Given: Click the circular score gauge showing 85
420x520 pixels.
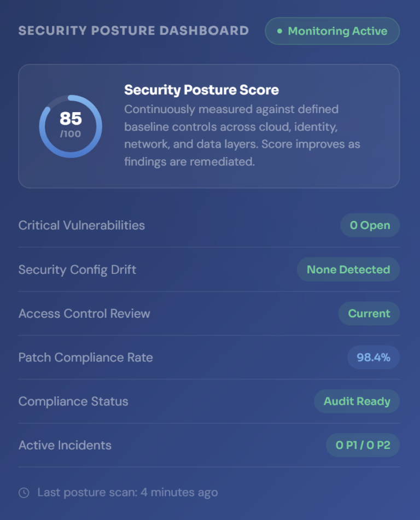Looking at the screenshot, I should click(71, 126).
